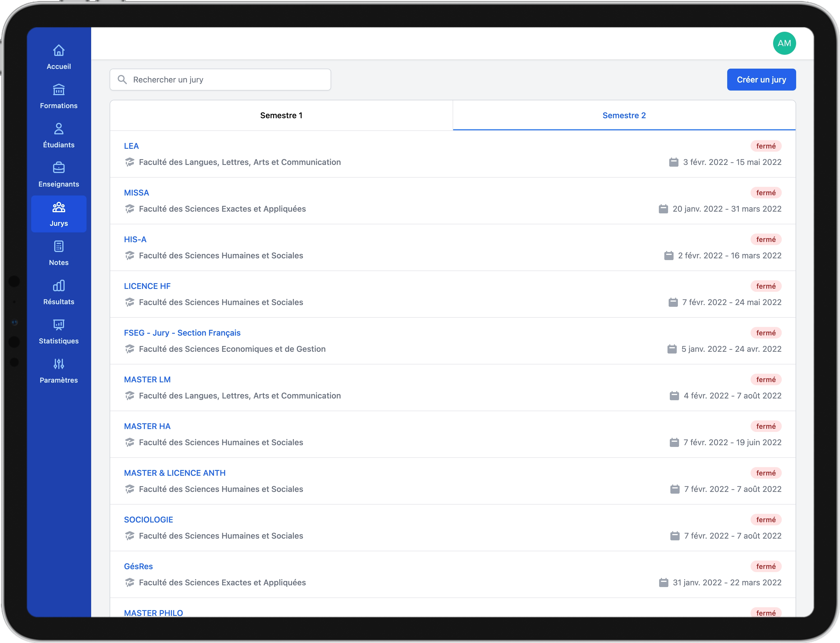Click the magnifier icon in search box
The height and width of the screenshot is (643, 840).
pos(122,80)
